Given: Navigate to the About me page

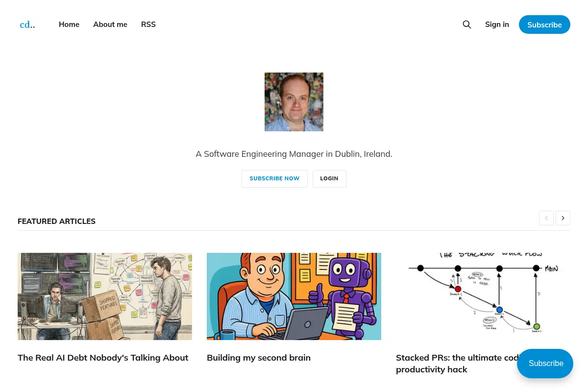Looking at the screenshot, I should 110,24.
